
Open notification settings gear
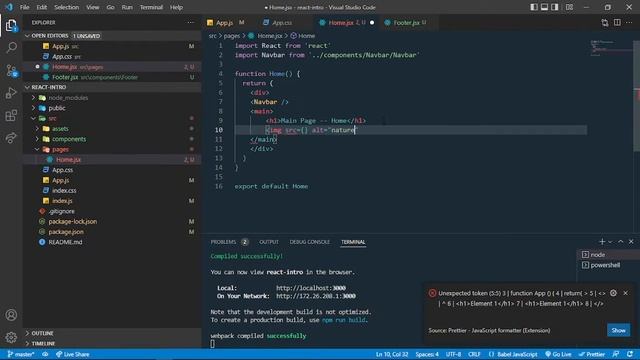point(613,293)
